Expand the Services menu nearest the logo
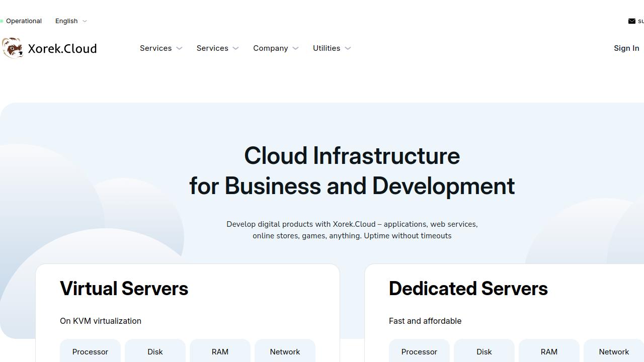Viewport: 644px width, 362px height. coord(161,48)
